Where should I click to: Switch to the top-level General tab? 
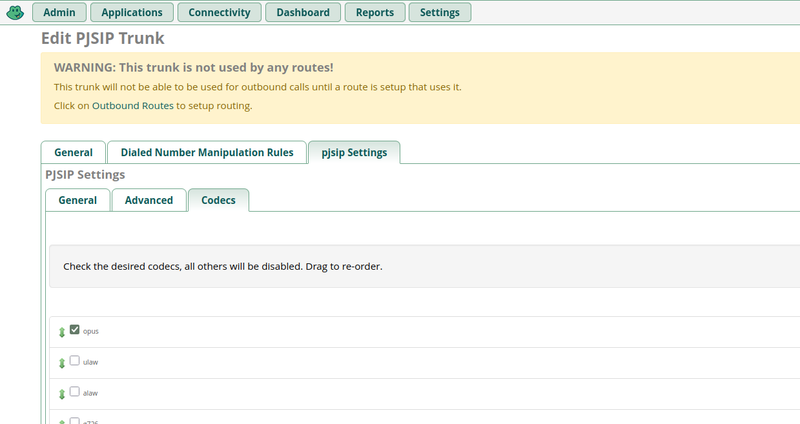[73, 153]
